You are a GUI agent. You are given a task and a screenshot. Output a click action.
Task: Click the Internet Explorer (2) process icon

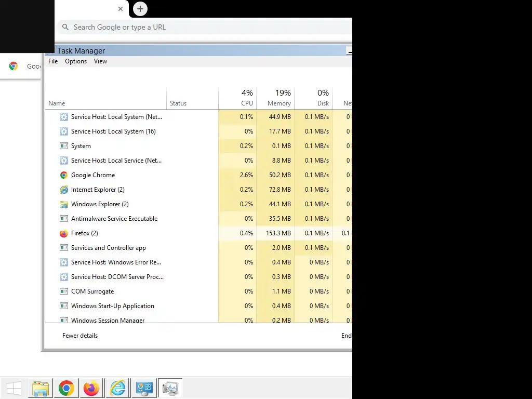pos(64,190)
